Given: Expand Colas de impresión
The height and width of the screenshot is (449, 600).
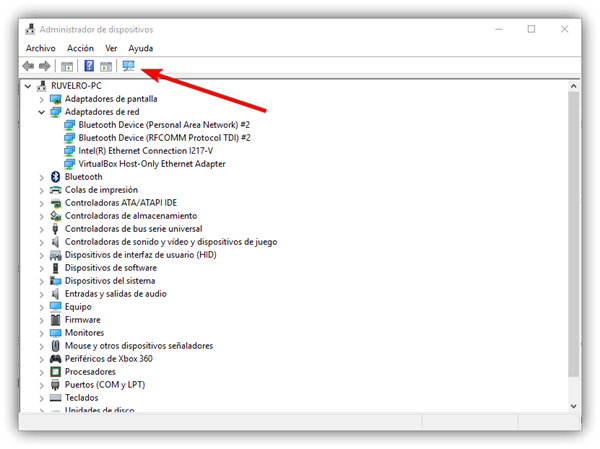Looking at the screenshot, I should (x=41, y=191).
